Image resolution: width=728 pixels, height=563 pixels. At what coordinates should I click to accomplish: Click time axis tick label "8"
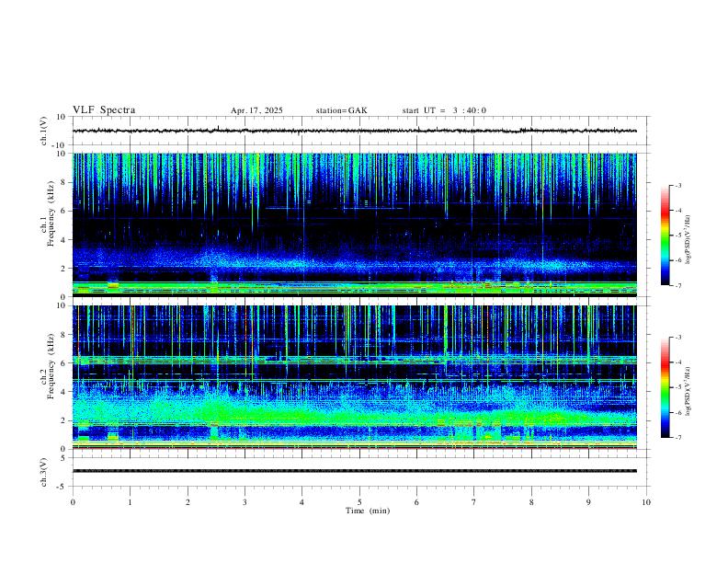point(531,502)
